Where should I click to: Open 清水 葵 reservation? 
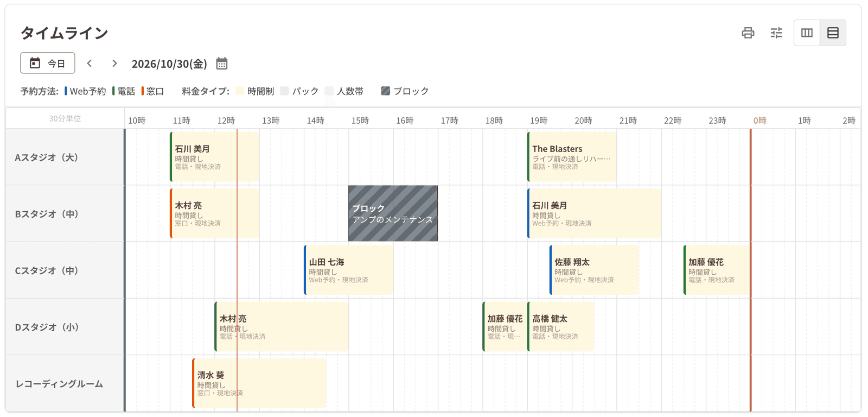click(x=259, y=383)
